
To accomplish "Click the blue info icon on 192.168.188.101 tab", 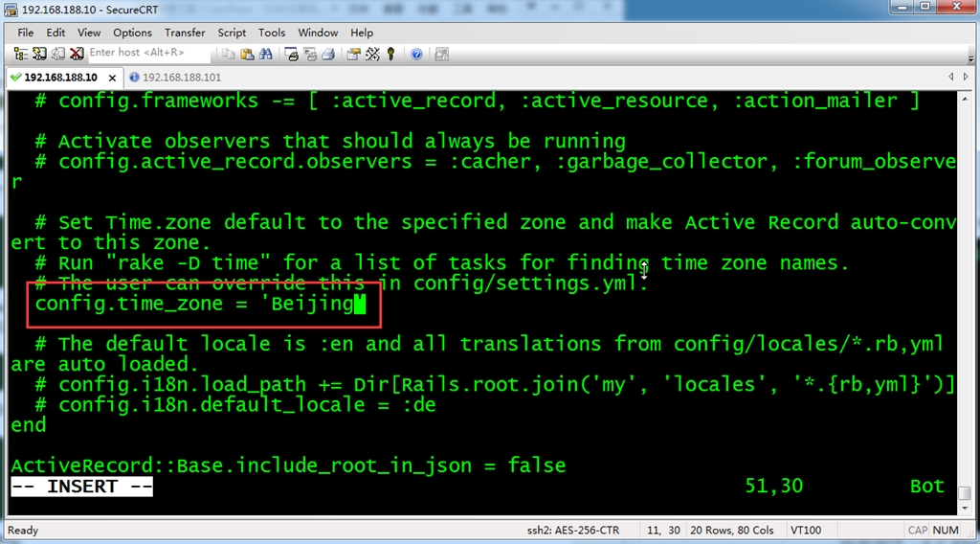I will [x=134, y=78].
